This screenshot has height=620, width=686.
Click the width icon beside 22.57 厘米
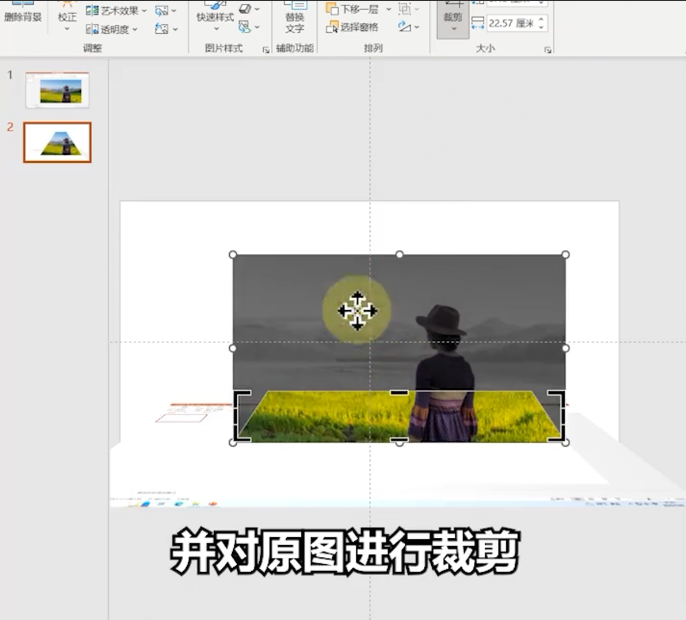click(478, 23)
